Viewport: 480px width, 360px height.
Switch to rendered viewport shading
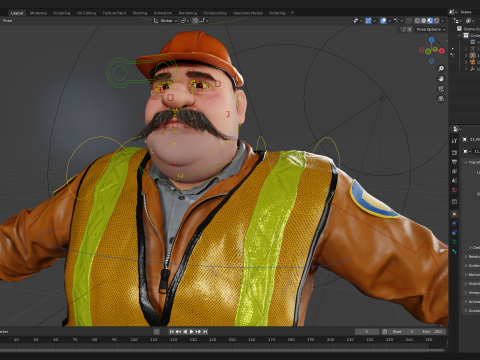tap(436, 21)
